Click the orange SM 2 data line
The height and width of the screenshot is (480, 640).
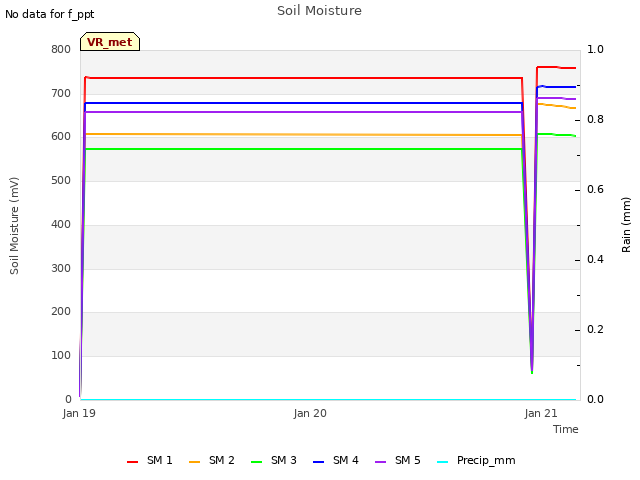pos(302,135)
